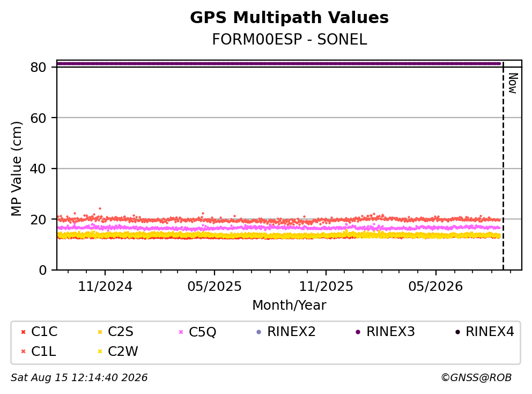This screenshot has width=532, height=394.
Task: Click the FORM00ESP - SONEL subtitle
Action: click(x=290, y=40)
